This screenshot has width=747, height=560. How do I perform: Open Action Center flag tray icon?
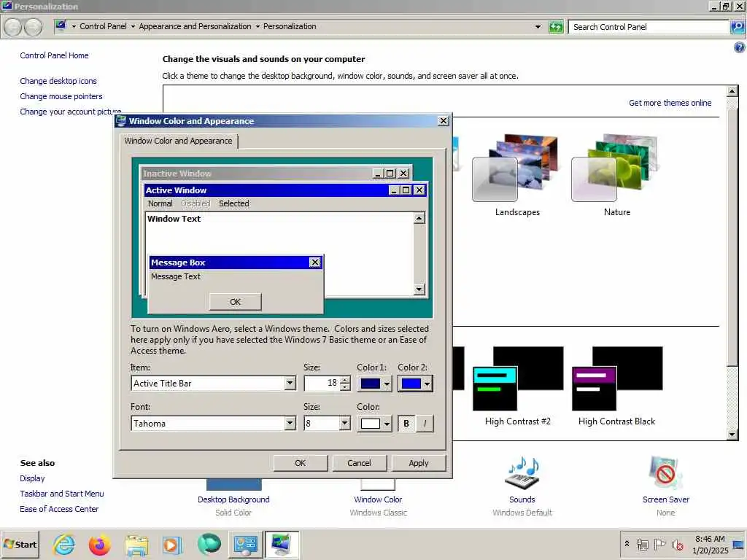[659, 544]
